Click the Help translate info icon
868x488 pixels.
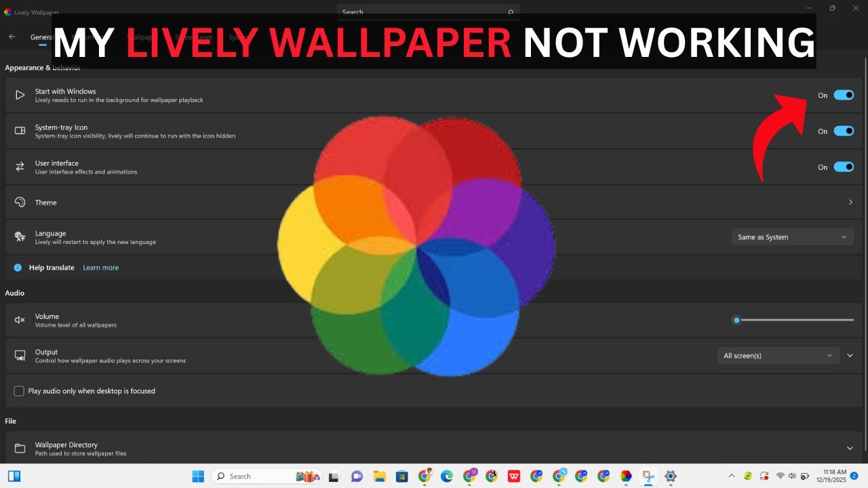pos(18,268)
